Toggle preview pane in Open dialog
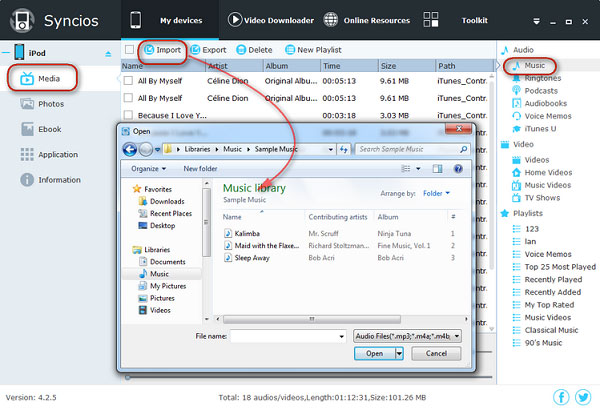This screenshot has height=410, width=600. (437, 168)
